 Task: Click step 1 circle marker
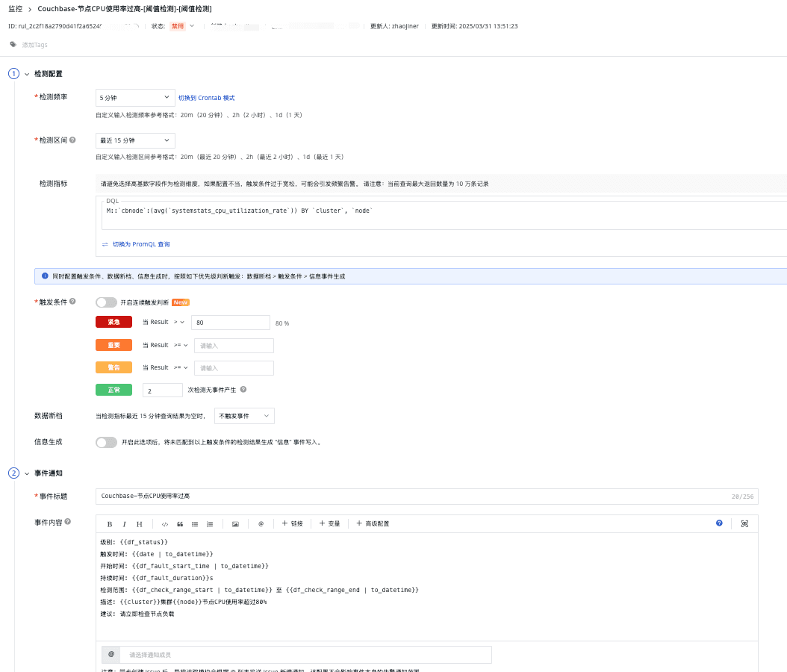coord(13,74)
